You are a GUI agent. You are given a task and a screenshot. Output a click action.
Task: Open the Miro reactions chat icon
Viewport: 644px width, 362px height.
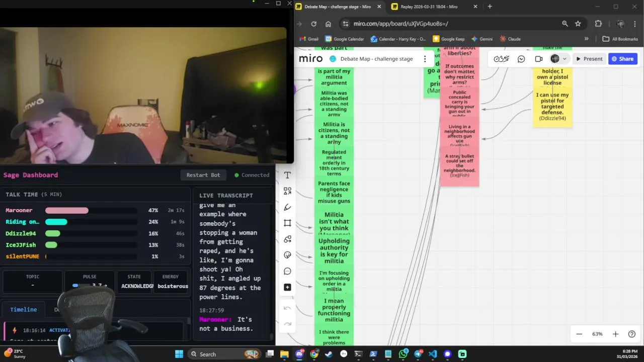click(x=521, y=59)
